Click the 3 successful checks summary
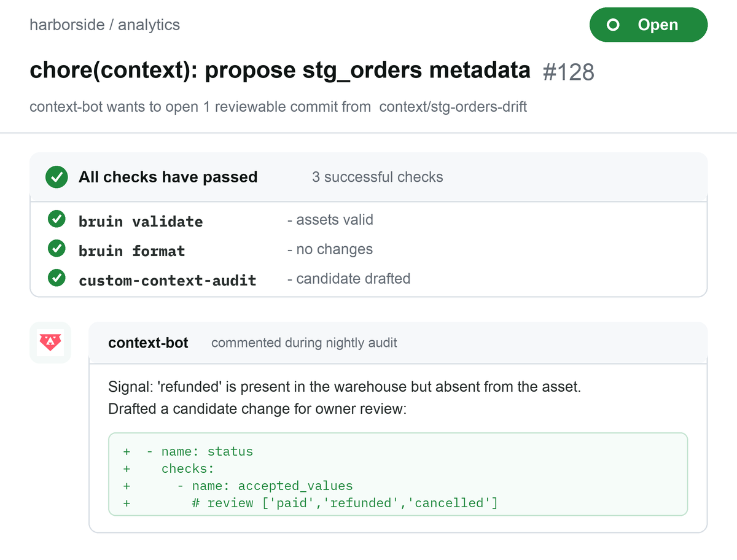737x560 pixels. [378, 177]
